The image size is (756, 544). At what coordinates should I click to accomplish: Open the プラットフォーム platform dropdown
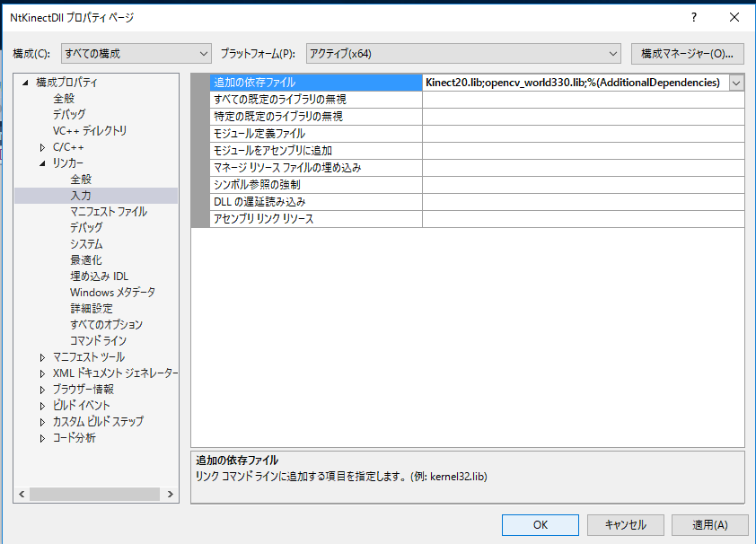(x=463, y=54)
